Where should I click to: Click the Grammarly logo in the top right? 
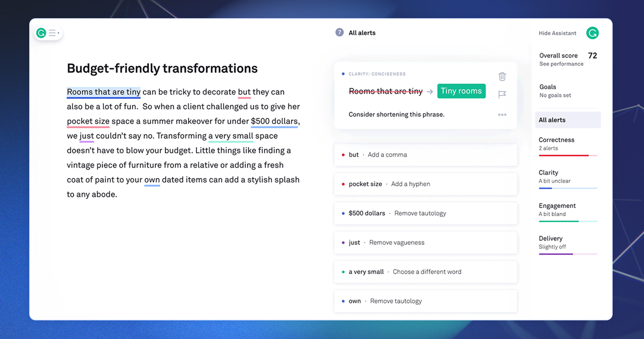592,33
